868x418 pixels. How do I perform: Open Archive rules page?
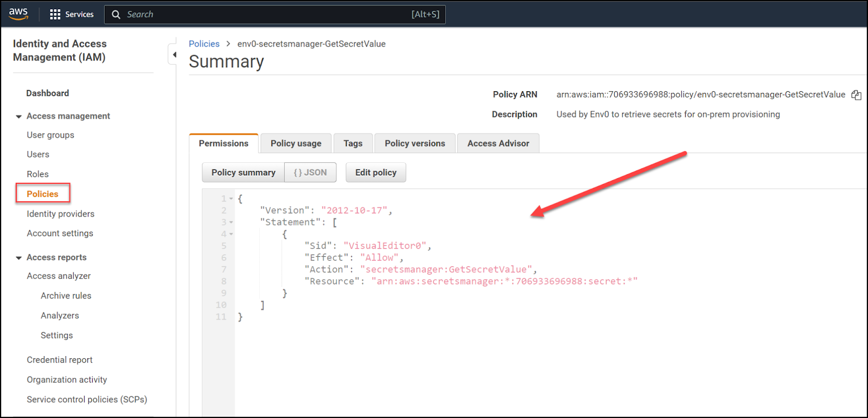[66, 296]
